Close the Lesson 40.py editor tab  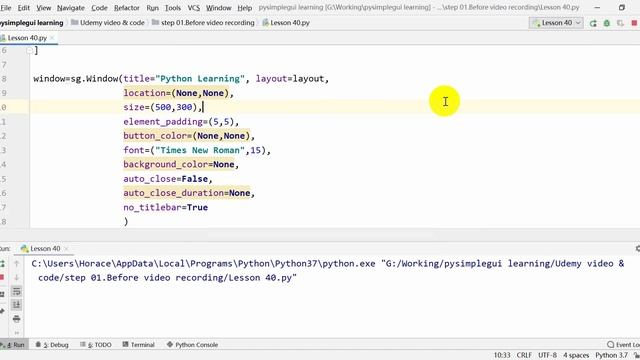coord(52,38)
